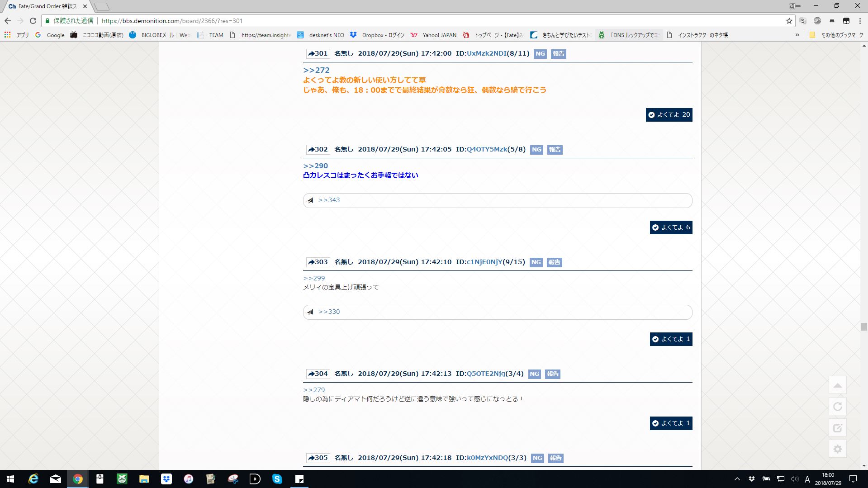This screenshot has height=488, width=868.
Task: Expand the >>330 reply box
Action: tap(497, 312)
